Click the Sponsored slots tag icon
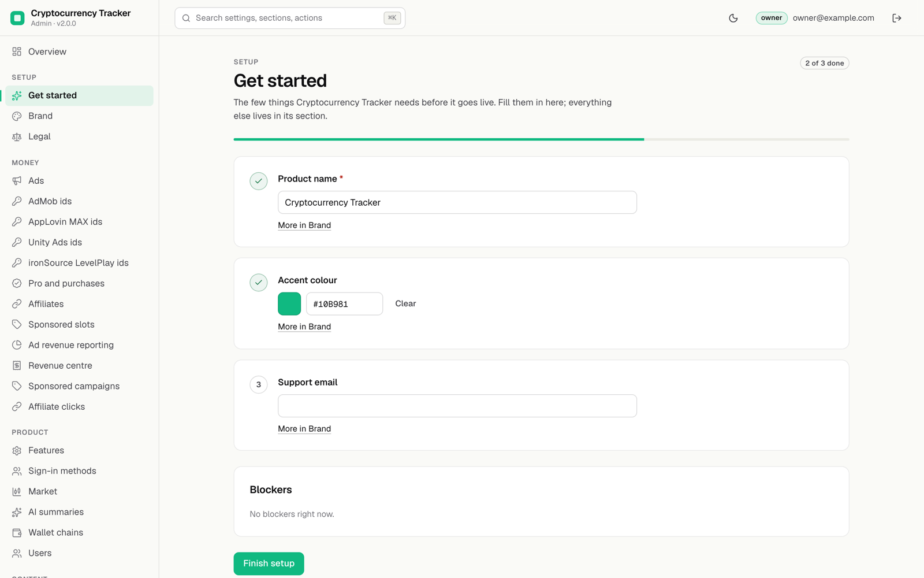Image resolution: width=924 pixels, height=578 pixels. click(17, 324)
